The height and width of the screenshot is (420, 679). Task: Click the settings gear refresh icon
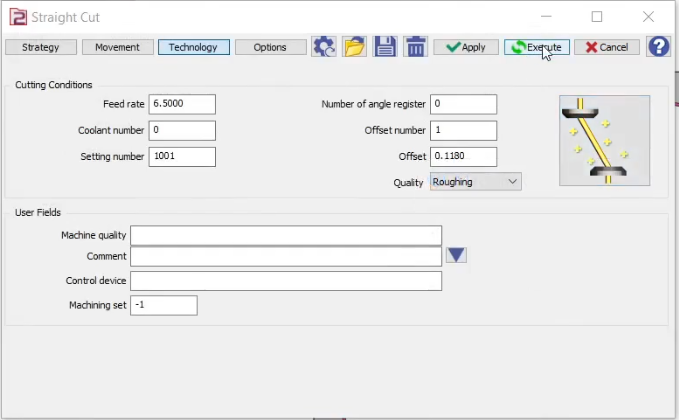pos(324,47)
